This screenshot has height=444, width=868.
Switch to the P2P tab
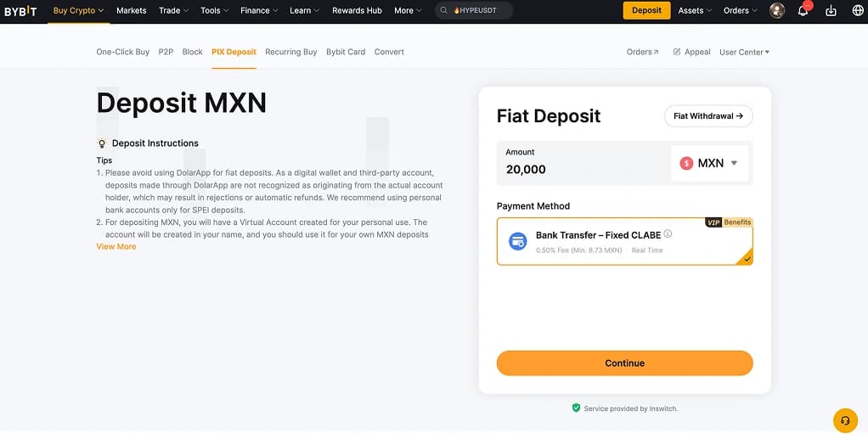[x=166, y=52]
